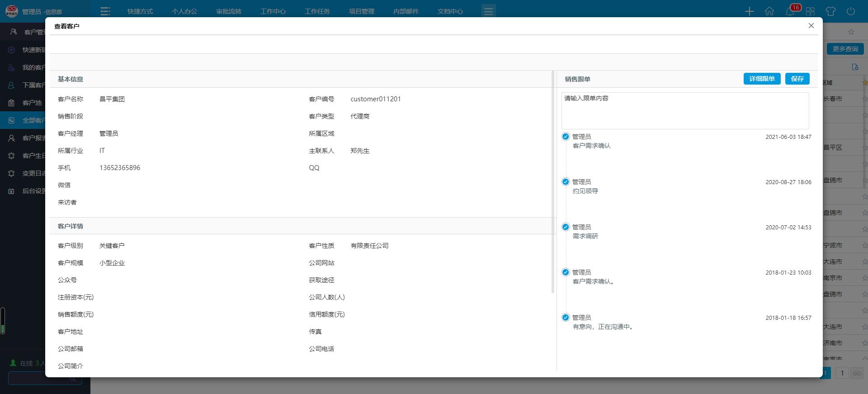
Task: Open notifications bell with 16 badge
Action: coord(790,11)
